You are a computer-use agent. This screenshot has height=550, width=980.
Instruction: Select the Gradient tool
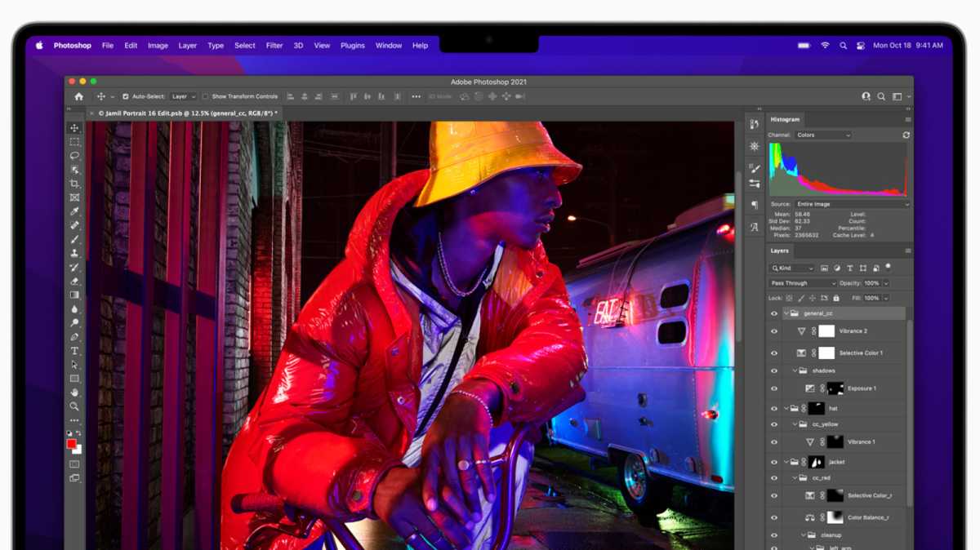point(74,295)
